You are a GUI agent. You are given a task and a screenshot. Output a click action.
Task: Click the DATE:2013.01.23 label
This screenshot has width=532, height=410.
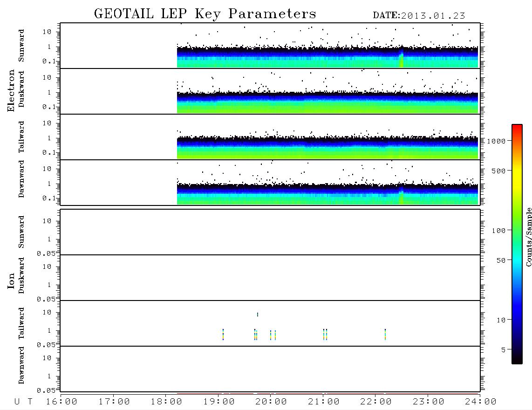tap(419, 16)
